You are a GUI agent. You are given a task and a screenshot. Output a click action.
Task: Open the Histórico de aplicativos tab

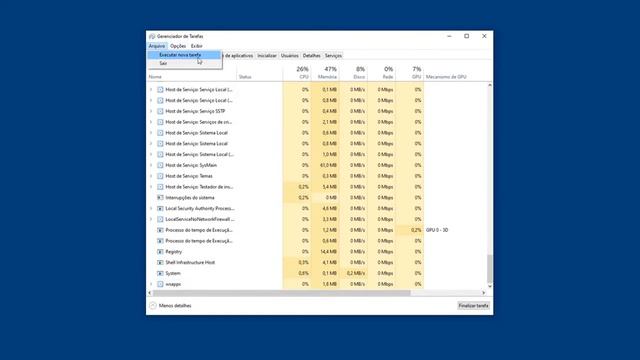pos(238,56)
